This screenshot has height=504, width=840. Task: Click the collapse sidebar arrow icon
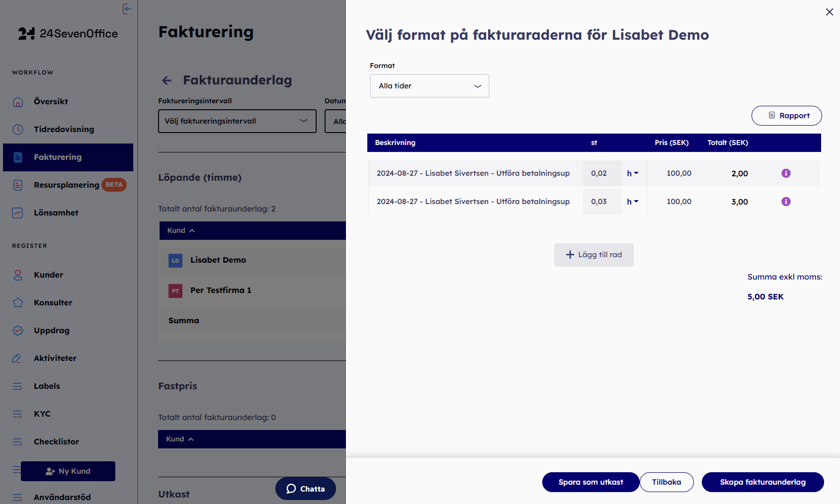127,9
